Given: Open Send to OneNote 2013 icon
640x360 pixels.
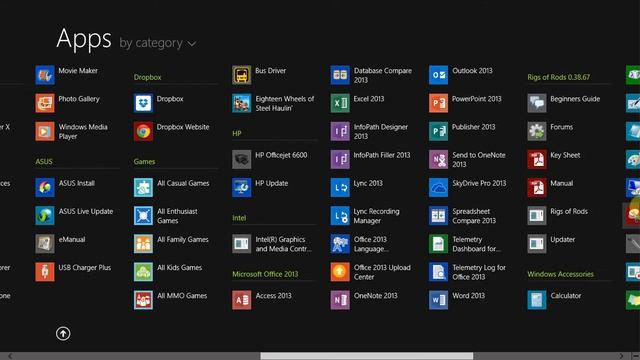Looking at the screenshot, I should point(438,160).
